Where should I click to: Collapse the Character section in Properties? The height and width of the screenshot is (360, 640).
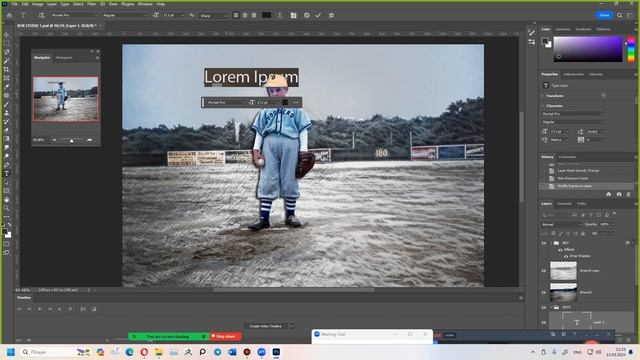pos(542,106)
